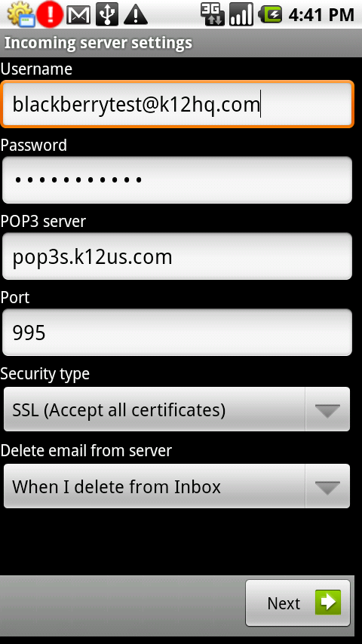Viewport: 362px width, 644px height.
Task: Click the green arrow on Next
Action: click(x=328, y=602)
